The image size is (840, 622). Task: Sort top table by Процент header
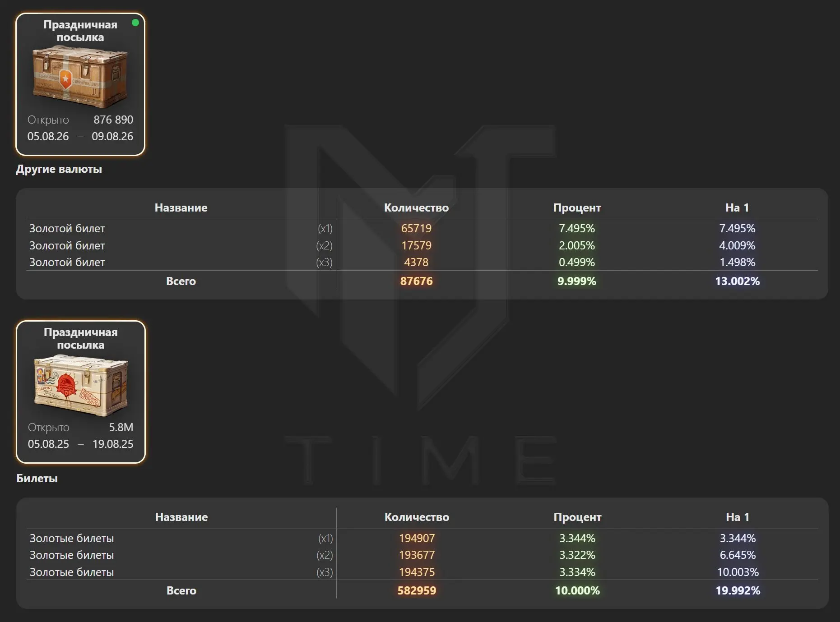click(x=577, y=208)
